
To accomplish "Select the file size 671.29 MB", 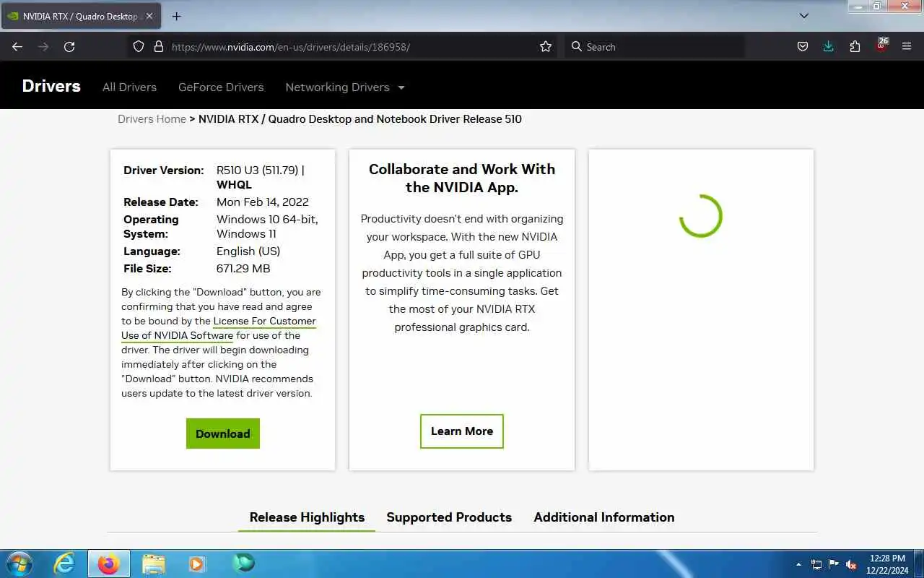I will click(243, 268).
